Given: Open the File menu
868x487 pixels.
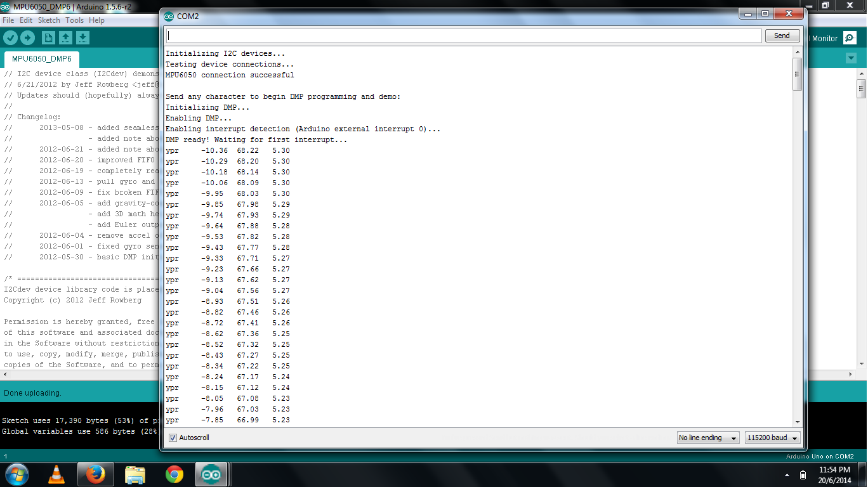Looking at the screenshot, I should 8,20.
